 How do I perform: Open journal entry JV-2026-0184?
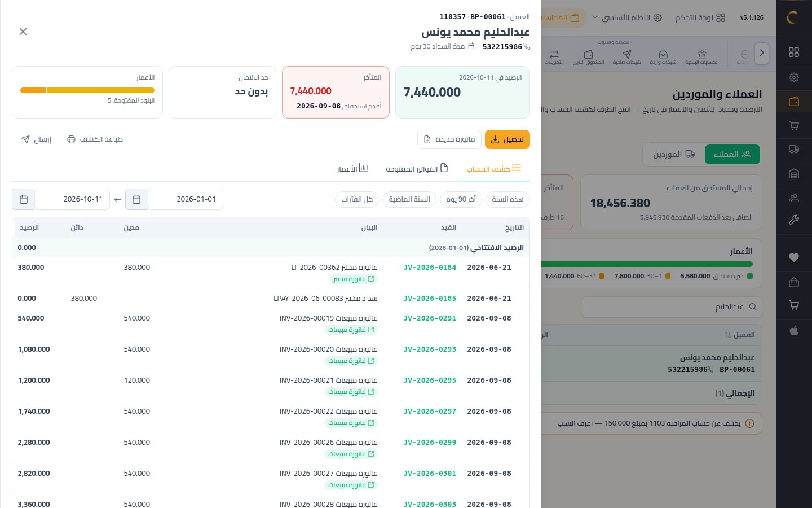tap(430, 268)
